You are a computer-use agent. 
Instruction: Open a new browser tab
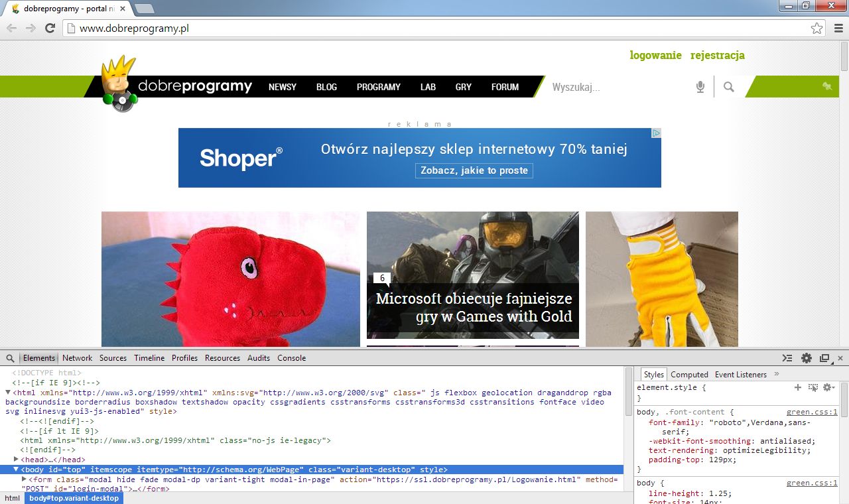(x=144, y=9)
